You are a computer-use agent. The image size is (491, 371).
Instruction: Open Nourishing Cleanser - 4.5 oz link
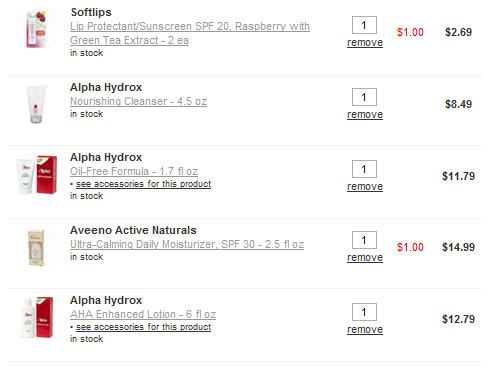click(138, 101)
